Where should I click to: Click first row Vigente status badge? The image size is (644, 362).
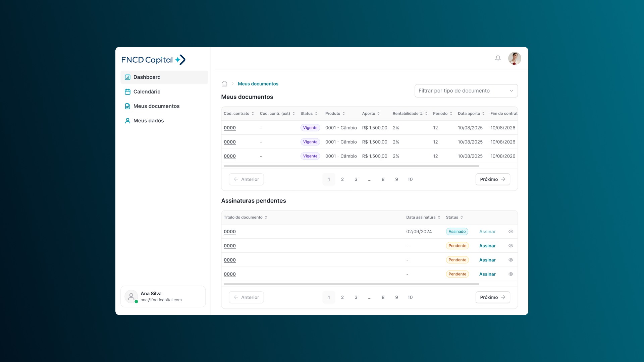click(x=310, y=128)
